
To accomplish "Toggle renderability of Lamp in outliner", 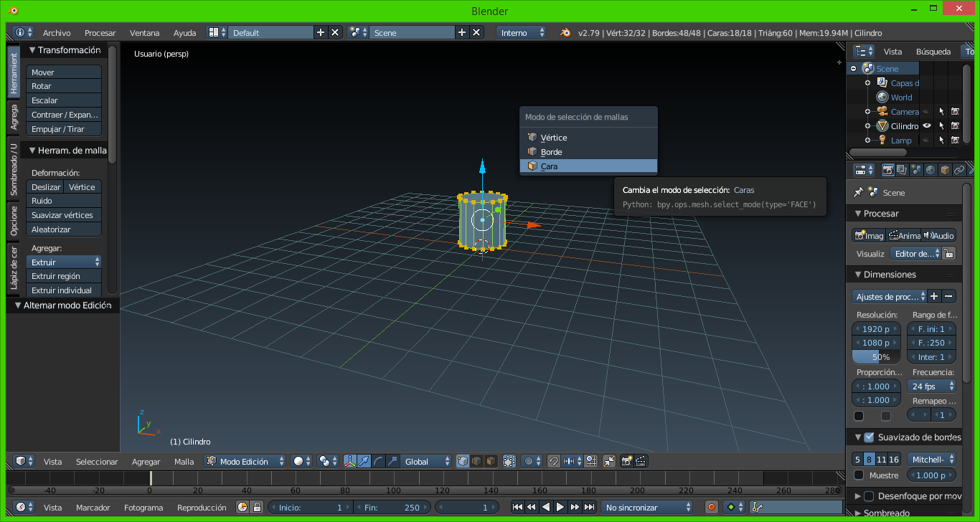I will pyautogui.click(x=955, y=140).
